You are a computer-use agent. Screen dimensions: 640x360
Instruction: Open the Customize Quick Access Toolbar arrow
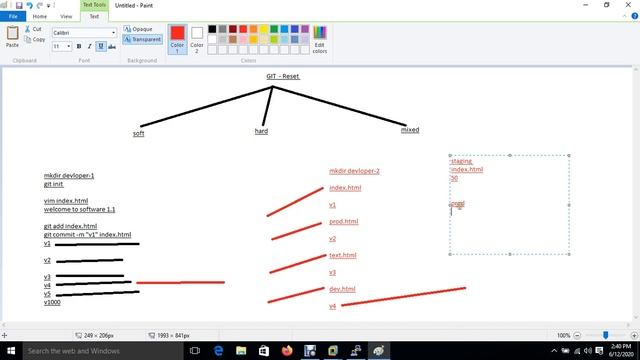pyautogui.click(x=49, y=6)
